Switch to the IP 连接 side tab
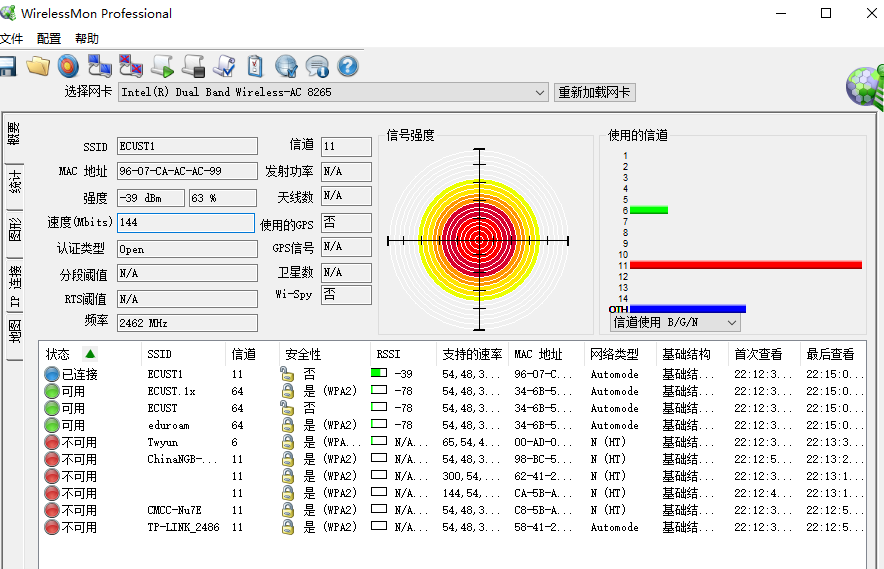The width and height of the screenshot is (884, 569). click(x=14, y=286)
